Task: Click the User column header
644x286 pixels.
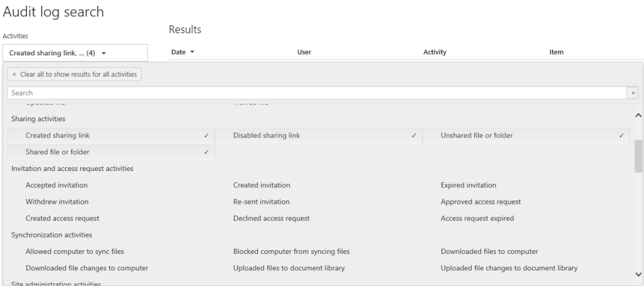Action: click(304, 52)
